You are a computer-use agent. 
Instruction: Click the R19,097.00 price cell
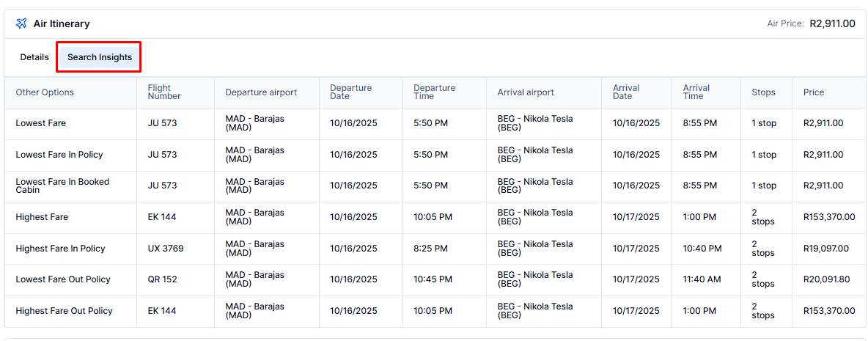point(826,249)
